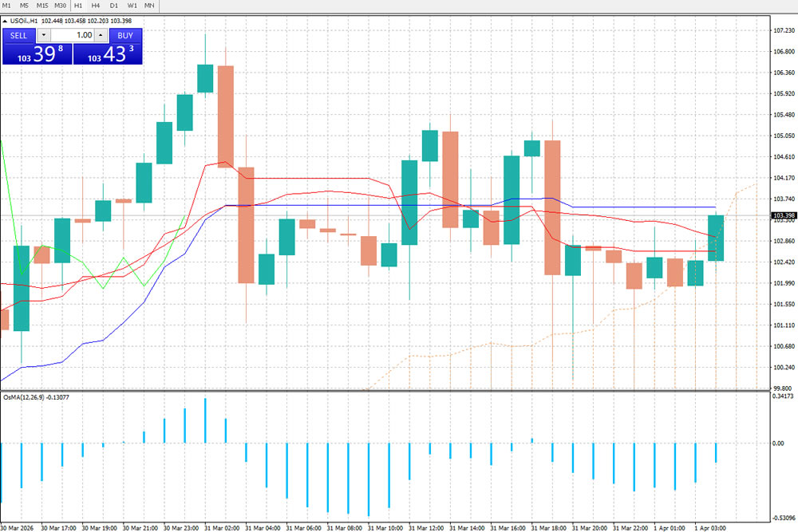This screenshot has width=798, height=532.
Task: Click the current price label 103.398
Action: pos(782,216)
